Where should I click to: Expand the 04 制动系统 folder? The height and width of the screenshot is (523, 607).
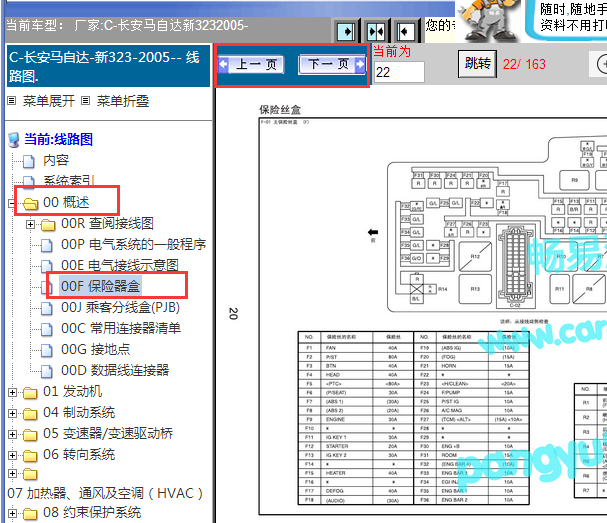coord(12,413)
